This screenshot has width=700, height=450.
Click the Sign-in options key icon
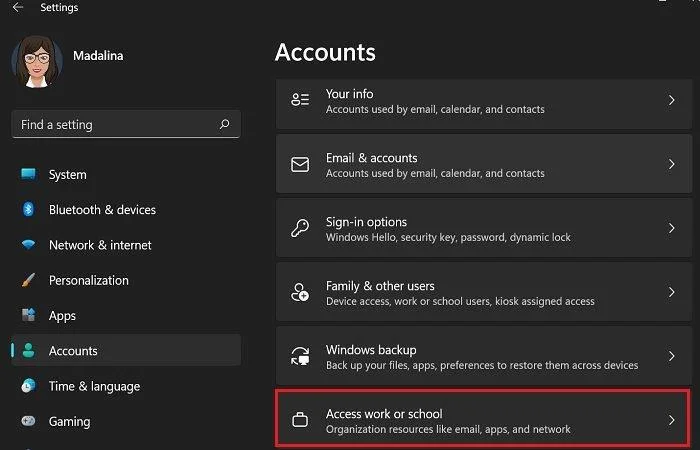point(300,228)
